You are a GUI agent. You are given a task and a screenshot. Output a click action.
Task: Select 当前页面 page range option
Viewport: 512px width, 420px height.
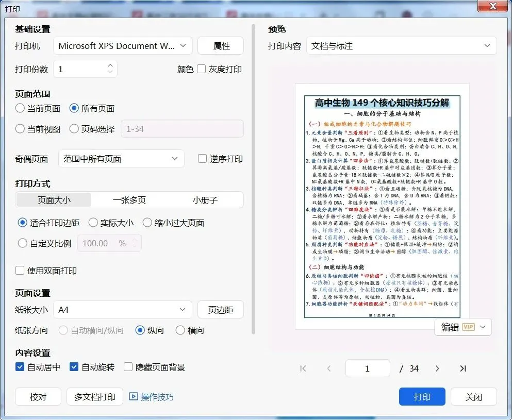(x=20, y=108)
